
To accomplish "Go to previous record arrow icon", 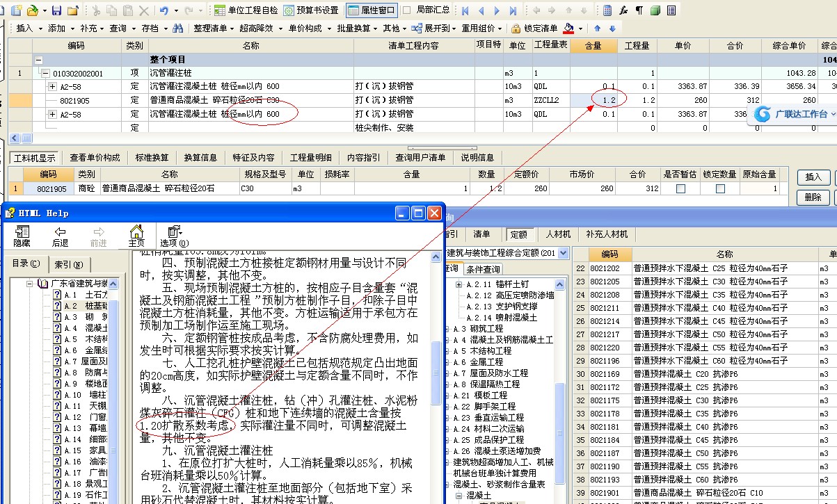I will 481,10.
